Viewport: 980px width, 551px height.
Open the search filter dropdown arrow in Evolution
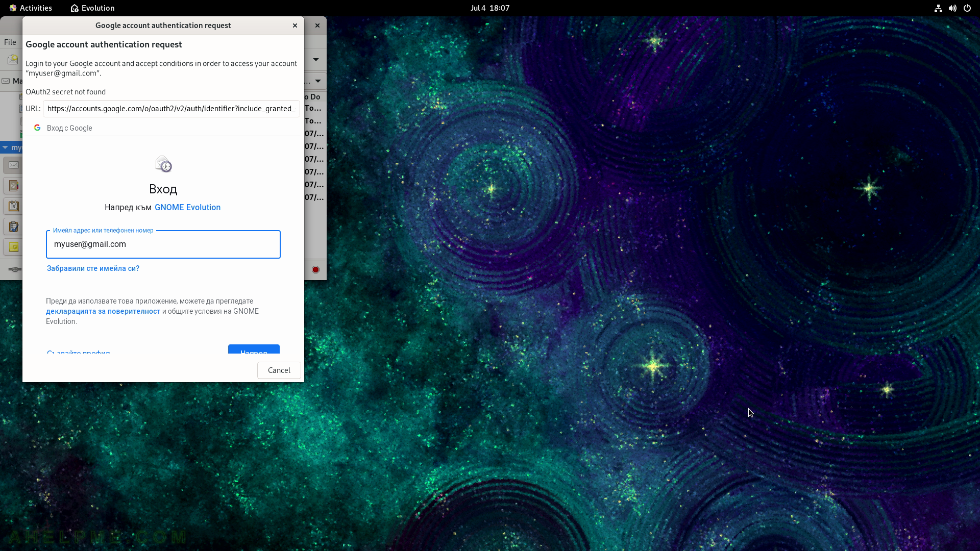[318, 81]
